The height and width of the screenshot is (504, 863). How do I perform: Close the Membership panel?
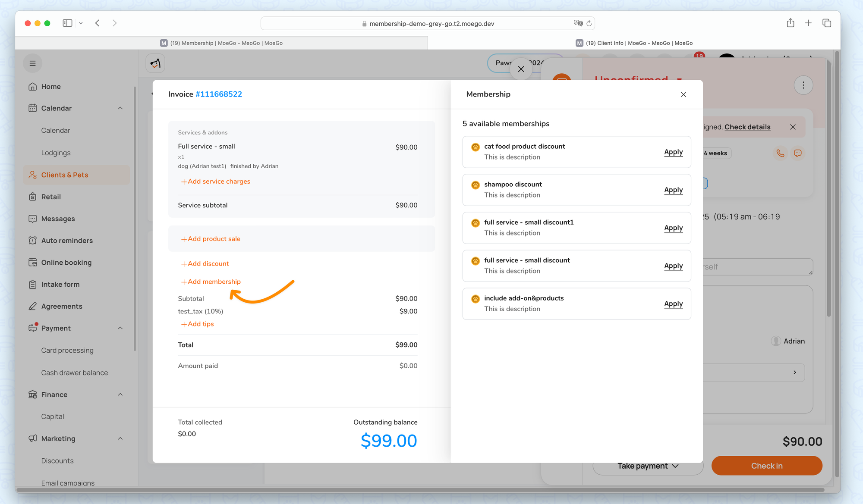pyautogui.click(x=683, y=94)
